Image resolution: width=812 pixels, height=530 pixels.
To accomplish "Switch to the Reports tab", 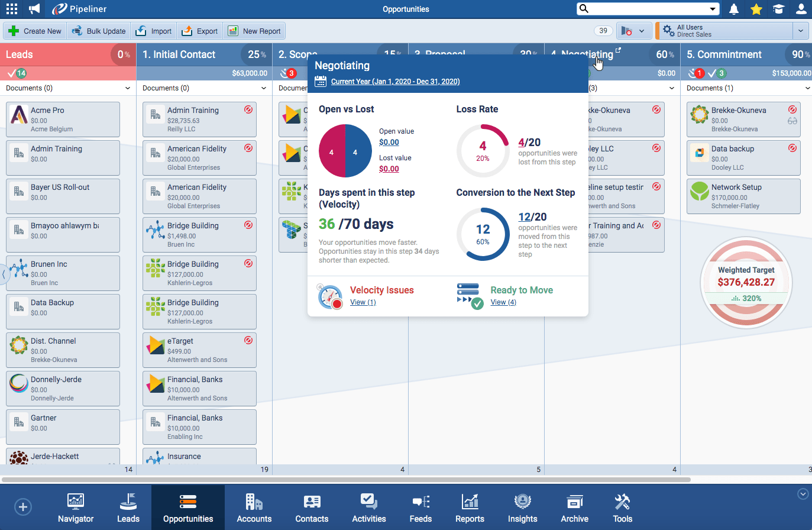I will (470, 508).
